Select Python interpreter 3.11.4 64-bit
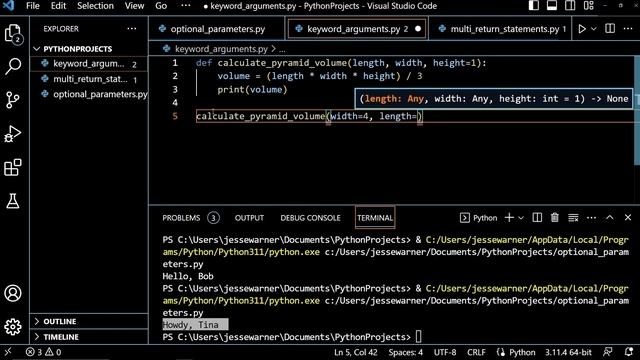Screen dimensions: 640x360 [x=568, y=352]
